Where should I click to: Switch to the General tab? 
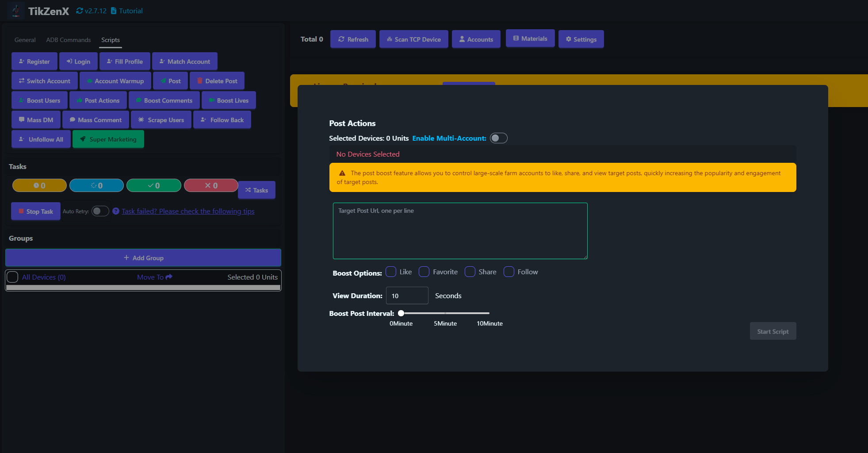(25, 40)
